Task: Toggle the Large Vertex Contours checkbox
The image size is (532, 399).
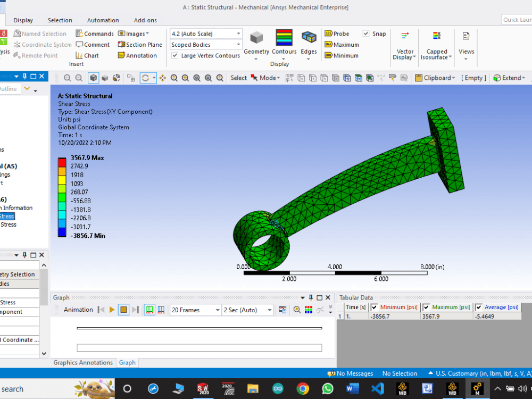Action: click(175, 55)
